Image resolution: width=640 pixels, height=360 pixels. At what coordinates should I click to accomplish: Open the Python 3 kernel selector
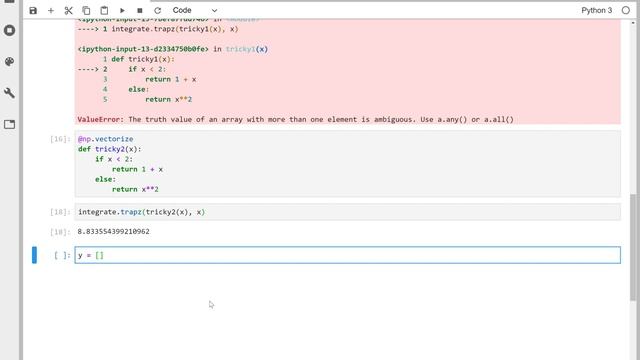click(596, 11)
